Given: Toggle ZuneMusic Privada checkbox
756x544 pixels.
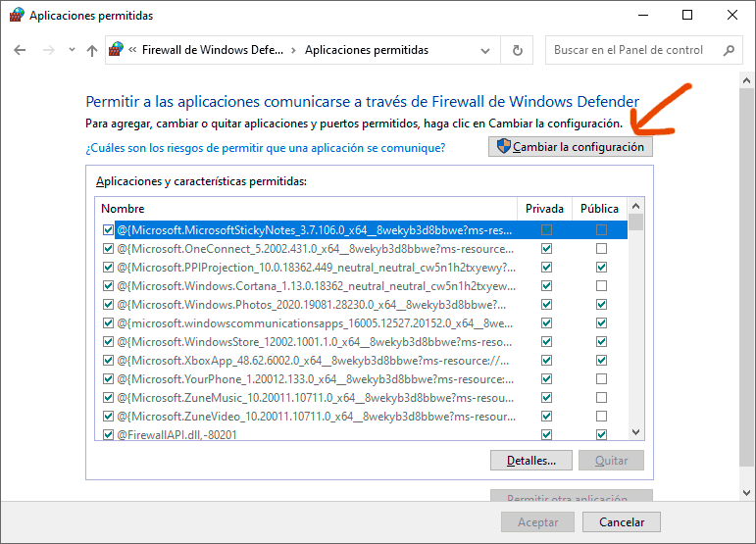Looking at the screenshot, I should 546,398.
